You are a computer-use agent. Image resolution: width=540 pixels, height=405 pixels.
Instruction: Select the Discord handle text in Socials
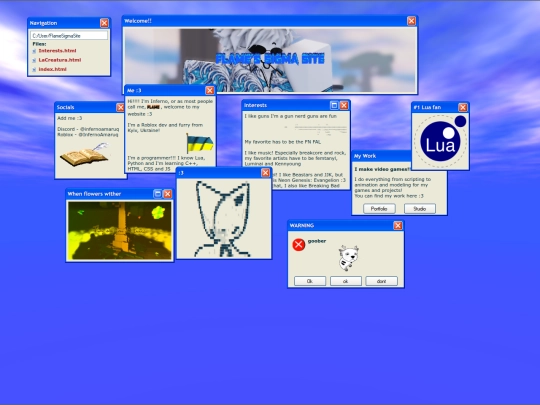88,129
